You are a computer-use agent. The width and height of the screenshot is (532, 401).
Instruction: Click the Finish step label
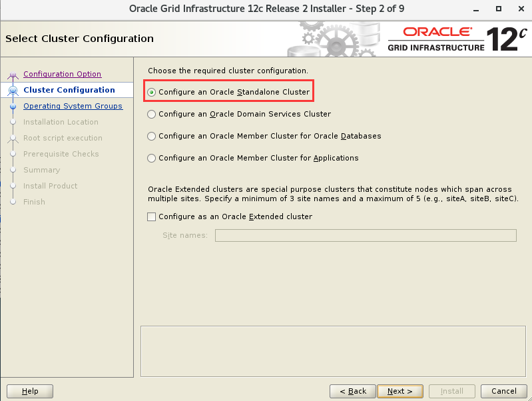(34, 202)
